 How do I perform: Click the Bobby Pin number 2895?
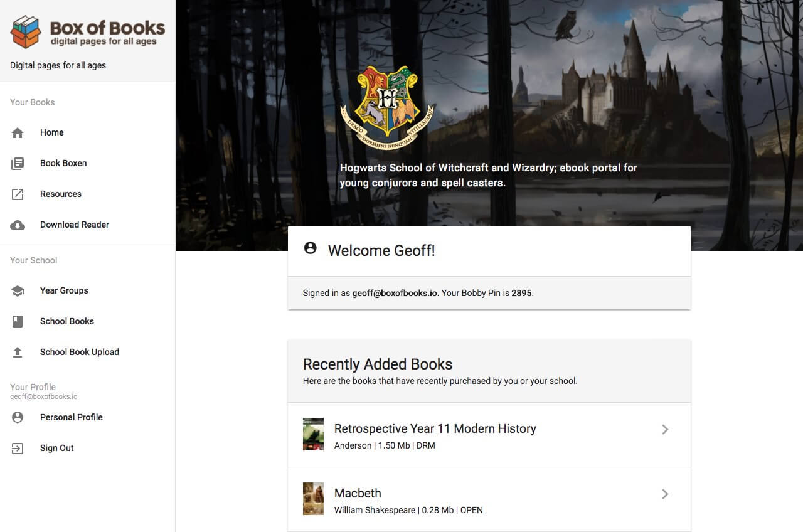point(521,293)
